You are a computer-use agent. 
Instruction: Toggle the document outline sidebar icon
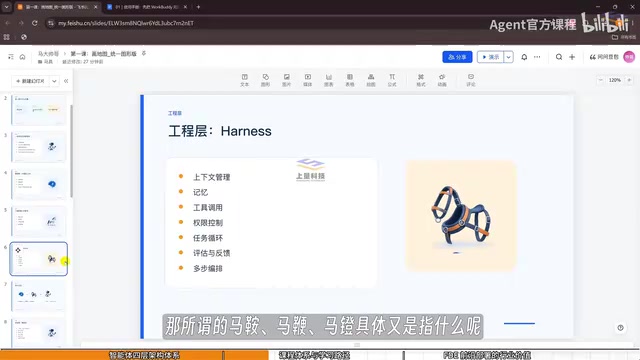coord(11,57)
